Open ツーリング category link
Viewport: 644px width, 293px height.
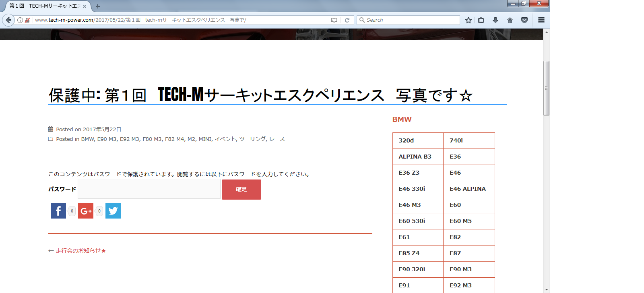click(252, 139)
